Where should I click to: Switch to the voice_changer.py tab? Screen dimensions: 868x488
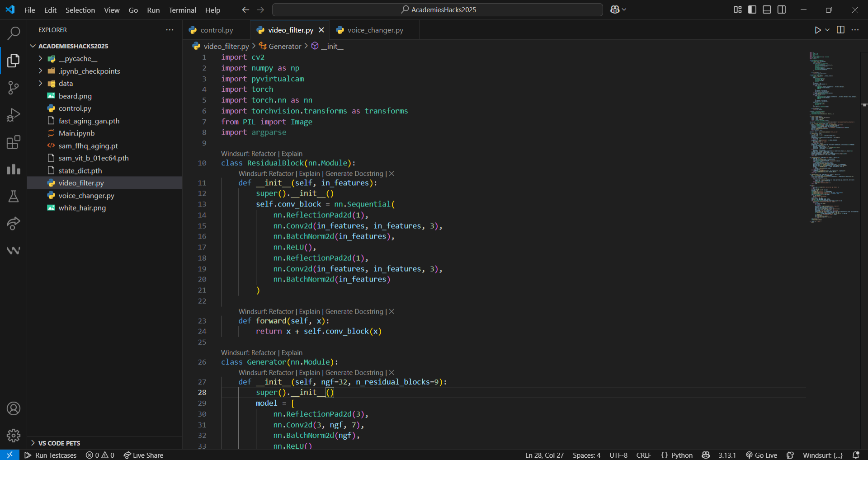375,30
